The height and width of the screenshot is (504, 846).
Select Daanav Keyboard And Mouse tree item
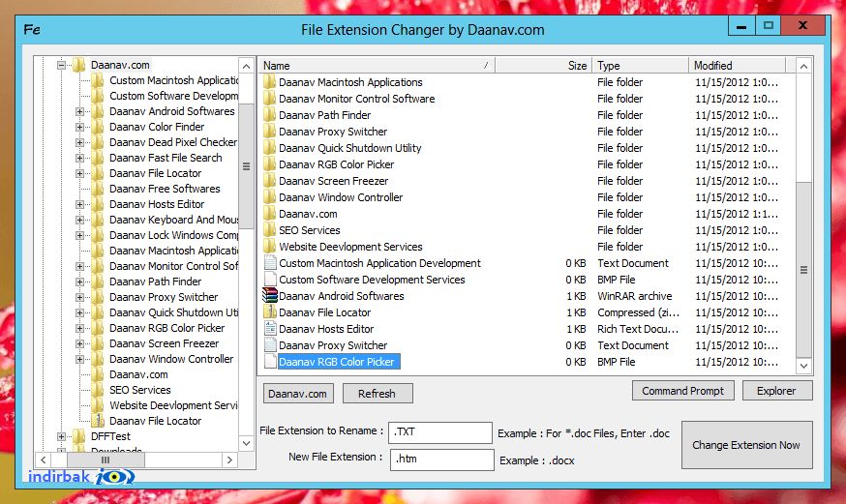tap(173, 220)
